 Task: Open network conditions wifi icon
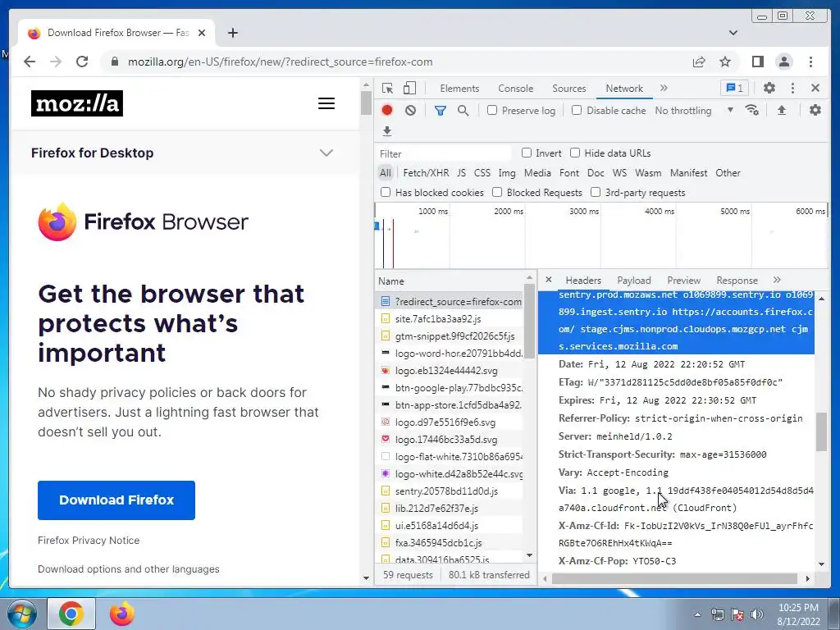[x=752, y=111]
